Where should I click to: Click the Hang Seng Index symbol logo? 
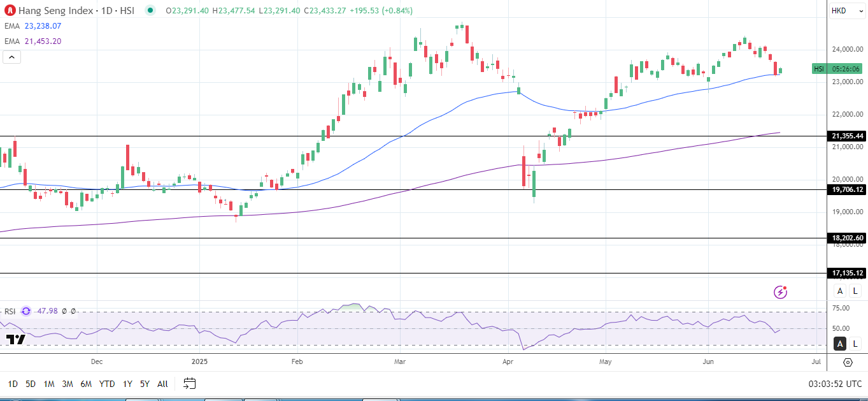pos(10,10)
